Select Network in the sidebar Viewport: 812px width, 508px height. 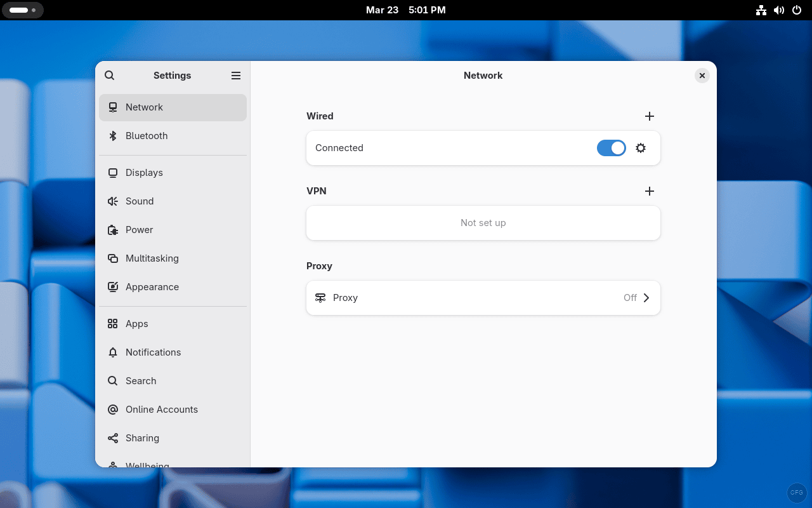144,107
